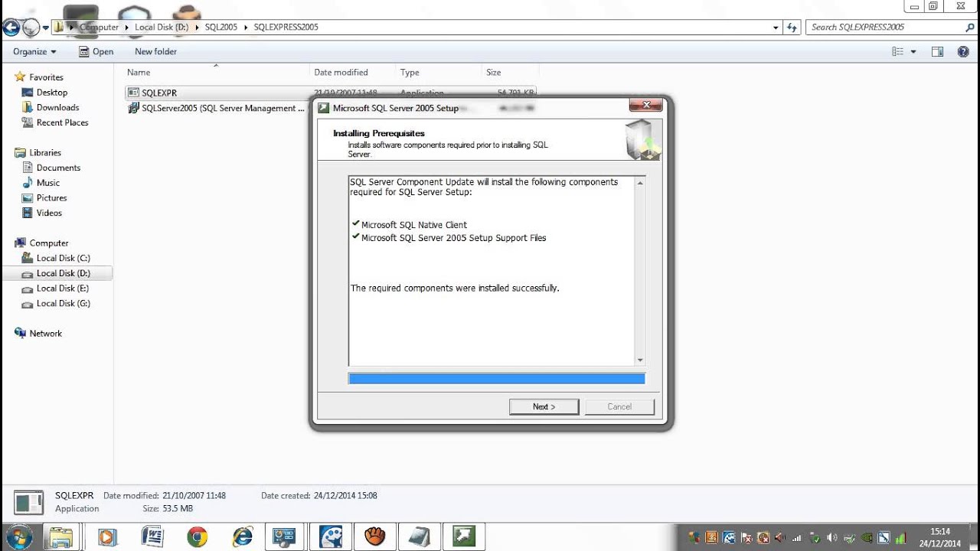Open Microsoft Word from the taskbar
Viewport: 980px width, 551px height.
click(x=152, y=536)
